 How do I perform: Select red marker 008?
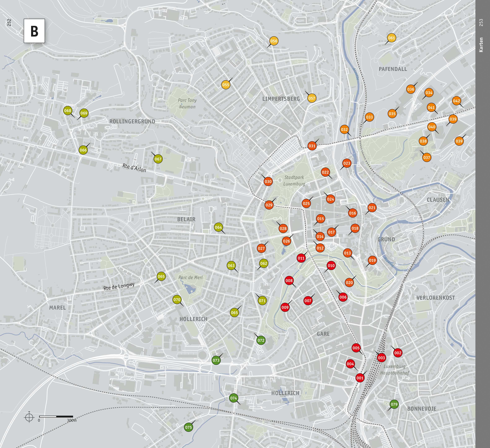(289, 281)
